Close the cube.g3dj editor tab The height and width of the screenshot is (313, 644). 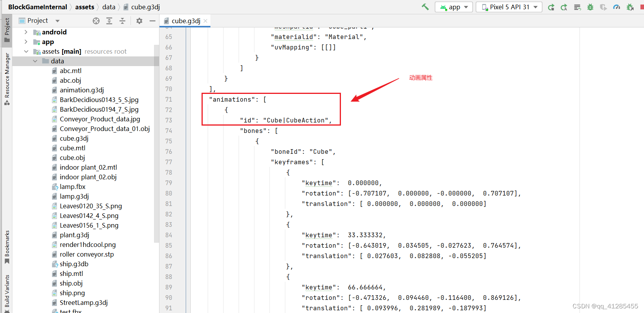pos(205,21)
